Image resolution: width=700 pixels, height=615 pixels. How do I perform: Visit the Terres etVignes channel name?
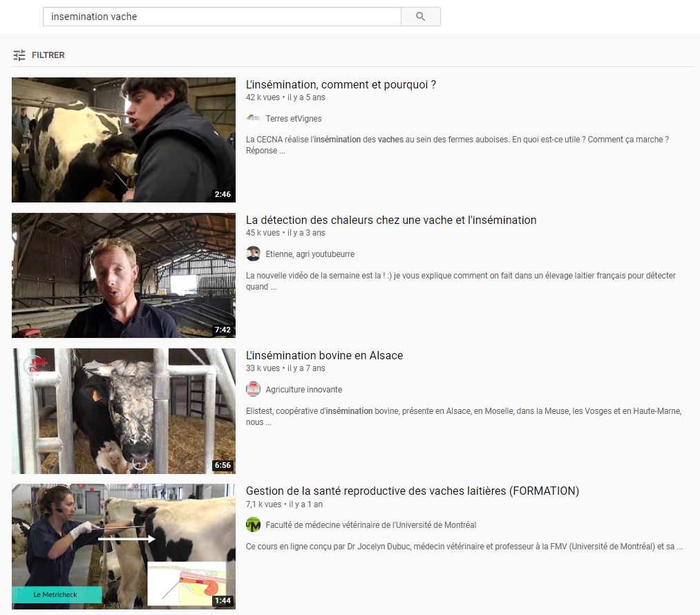(294, 119)
